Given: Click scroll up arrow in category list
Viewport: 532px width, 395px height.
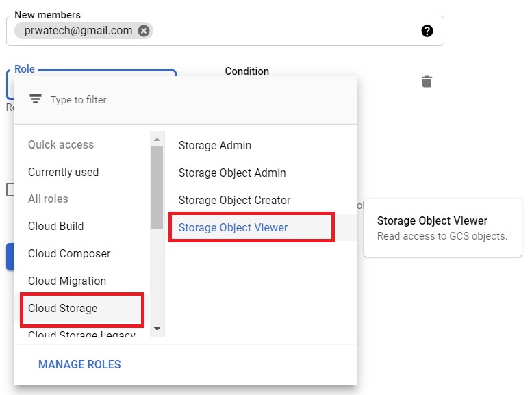Looking at the screenshot, I should (157, 140).
